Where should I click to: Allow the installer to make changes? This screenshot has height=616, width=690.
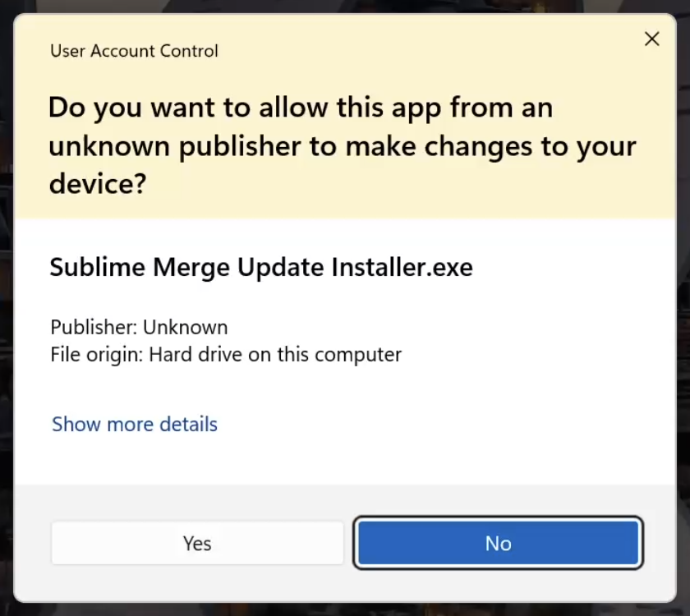point(197,543)
